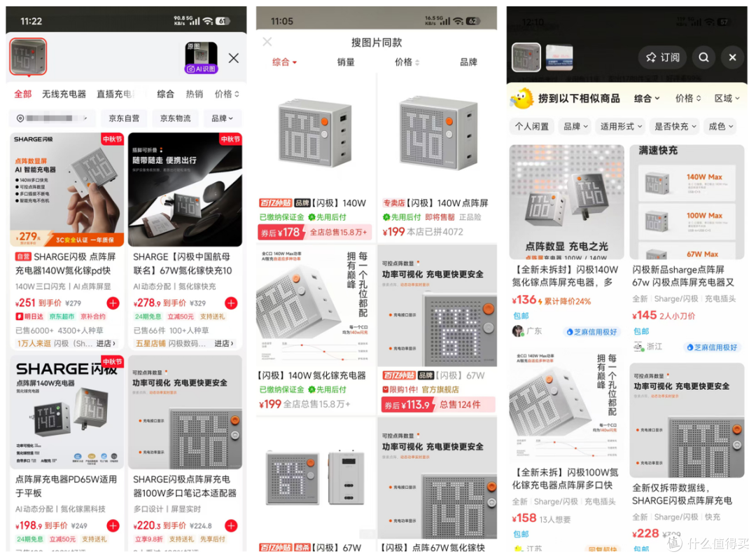Sort JD results by 热销

[x=195, y=94]
